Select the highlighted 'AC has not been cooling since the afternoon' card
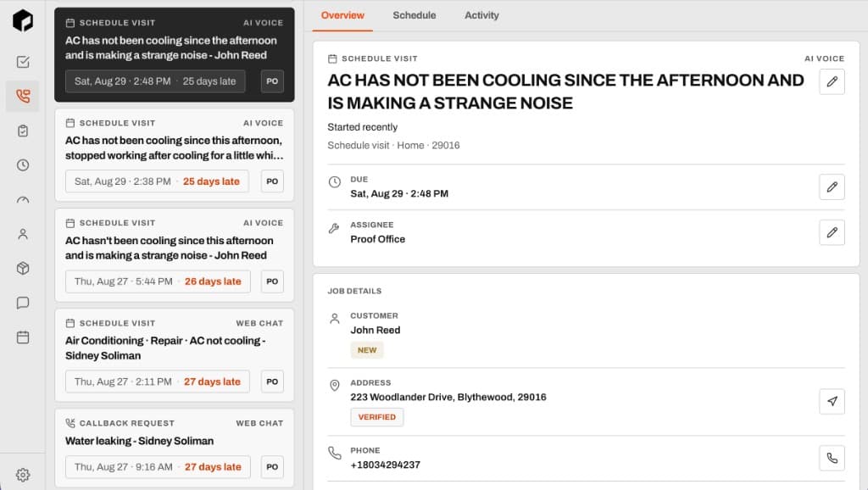The image size is (868, 490). click(x=175, y=55)
